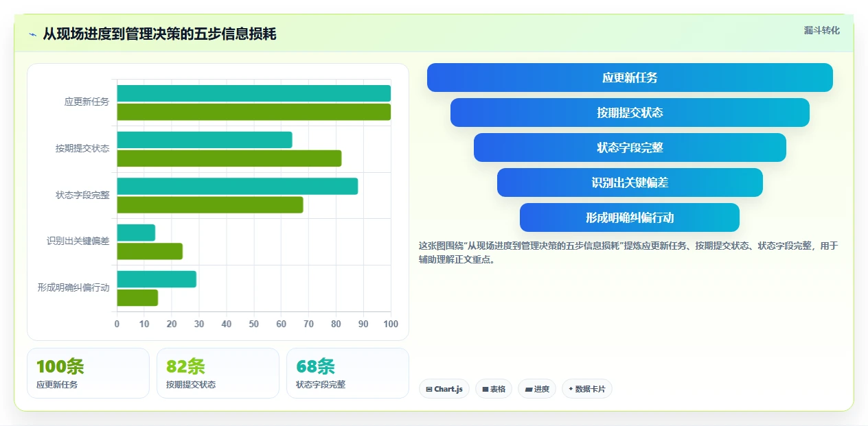Click the 应更新任务 chart axis label
This screenshot has width=868, height=426.
87,102
